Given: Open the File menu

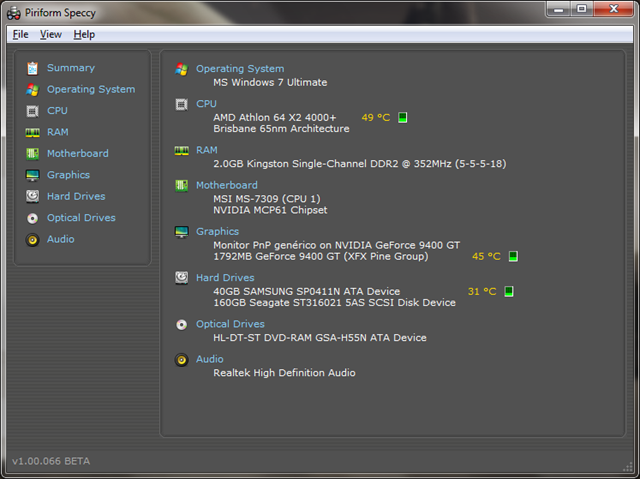Looking at the screenshot, I should pyautogui.click(x=20, y=34).
